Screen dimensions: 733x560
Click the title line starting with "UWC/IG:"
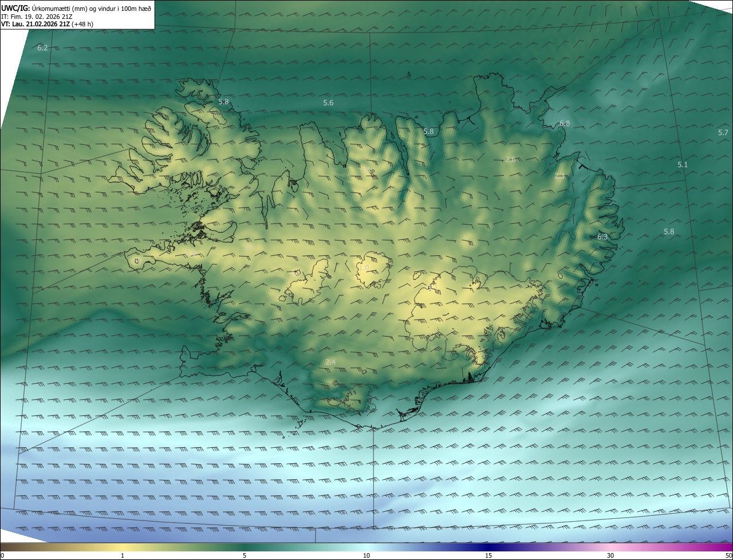(76, 8)
